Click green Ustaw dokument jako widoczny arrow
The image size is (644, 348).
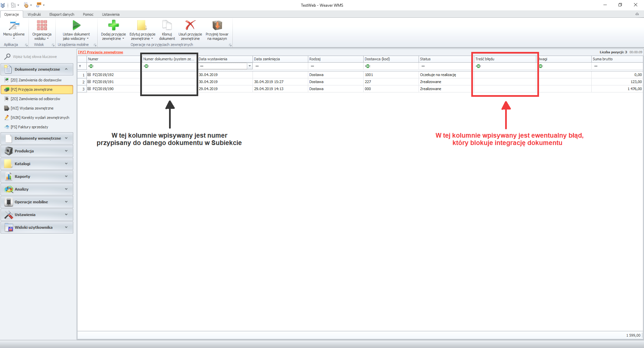click(x=76, y=25)
